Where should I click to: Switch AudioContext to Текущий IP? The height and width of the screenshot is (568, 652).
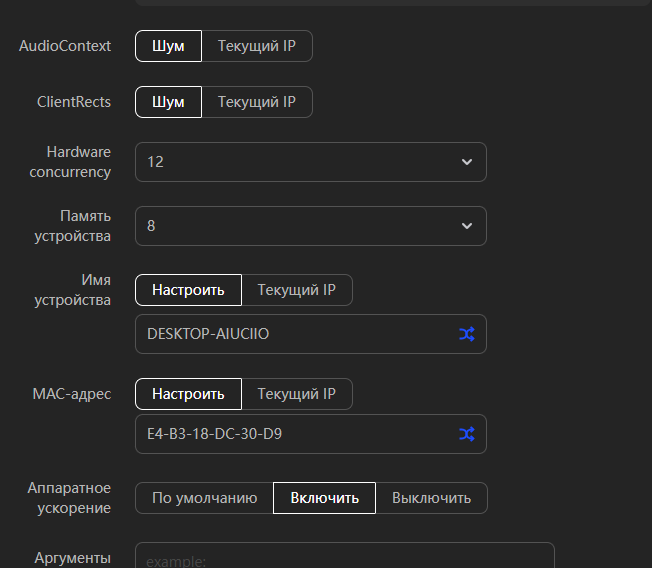point(257,46)
